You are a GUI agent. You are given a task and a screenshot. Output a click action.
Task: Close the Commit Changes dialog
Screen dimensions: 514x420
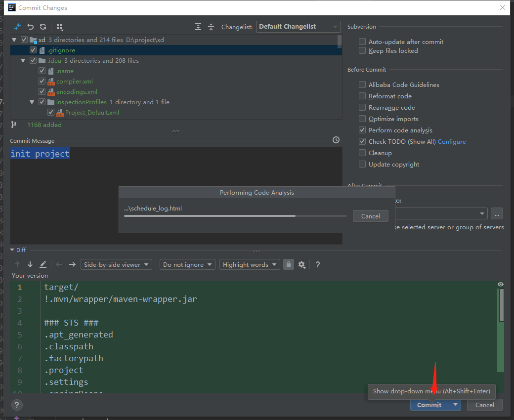tap(503, 7)
